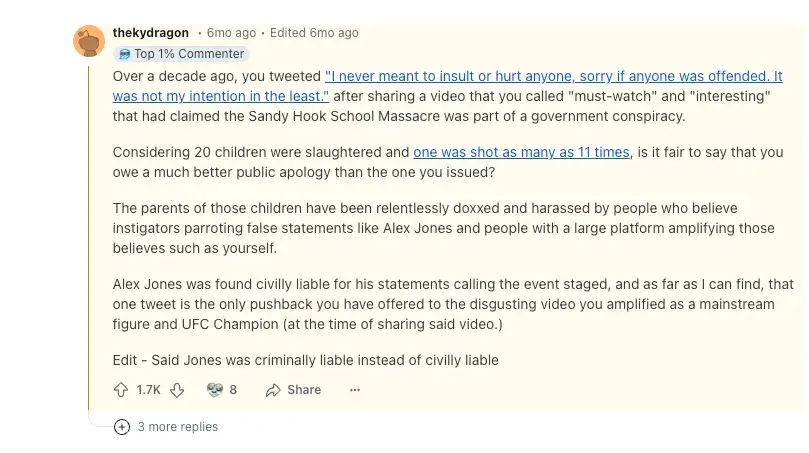This screenshot has width=809, height=453.
Task: Click the thekydragon avatar image
Action: [x=89, y=41]
